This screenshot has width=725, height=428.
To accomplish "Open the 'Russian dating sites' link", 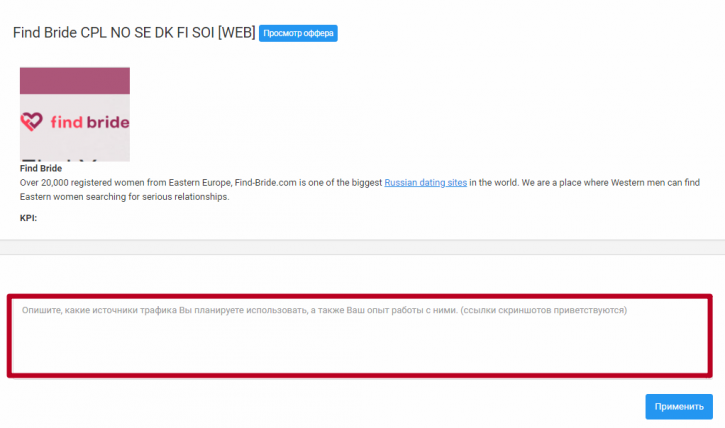I will pos(425,183).
